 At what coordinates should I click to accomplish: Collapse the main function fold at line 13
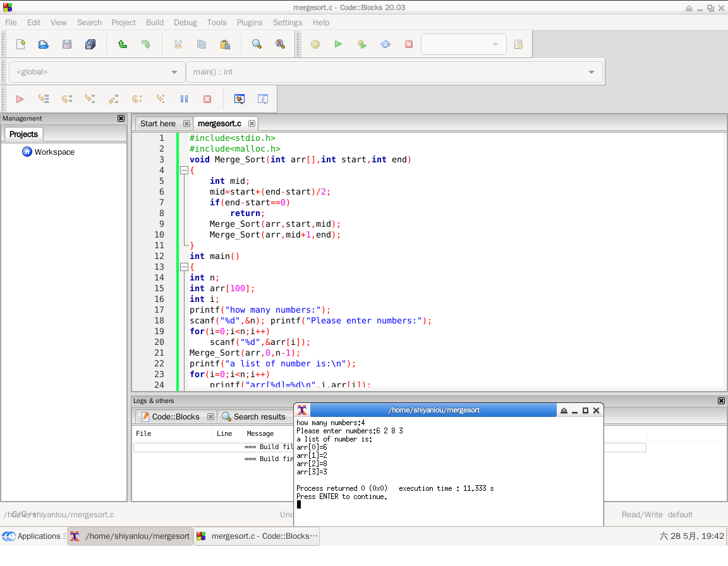(184, 267)
